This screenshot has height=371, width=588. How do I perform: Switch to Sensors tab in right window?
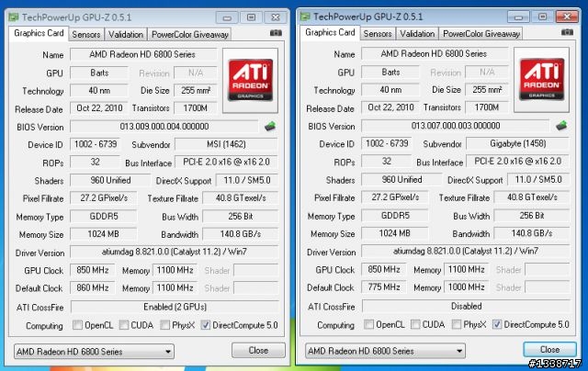(x=378, y=34)
